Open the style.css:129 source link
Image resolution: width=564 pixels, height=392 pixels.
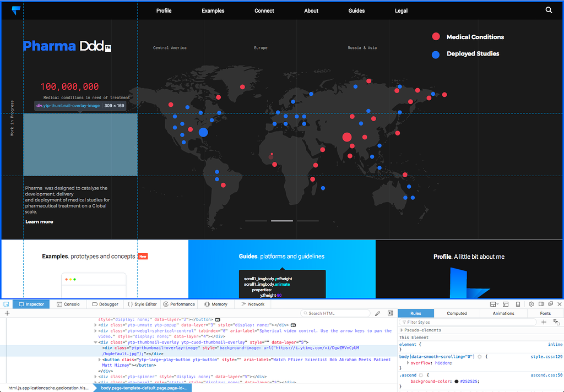pos(545,357)
